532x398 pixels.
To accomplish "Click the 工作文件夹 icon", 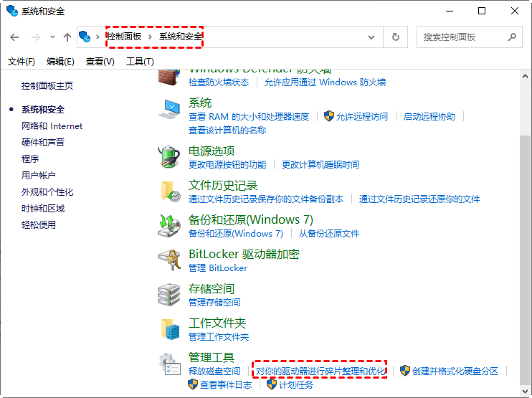I will (x=170, y=329).
